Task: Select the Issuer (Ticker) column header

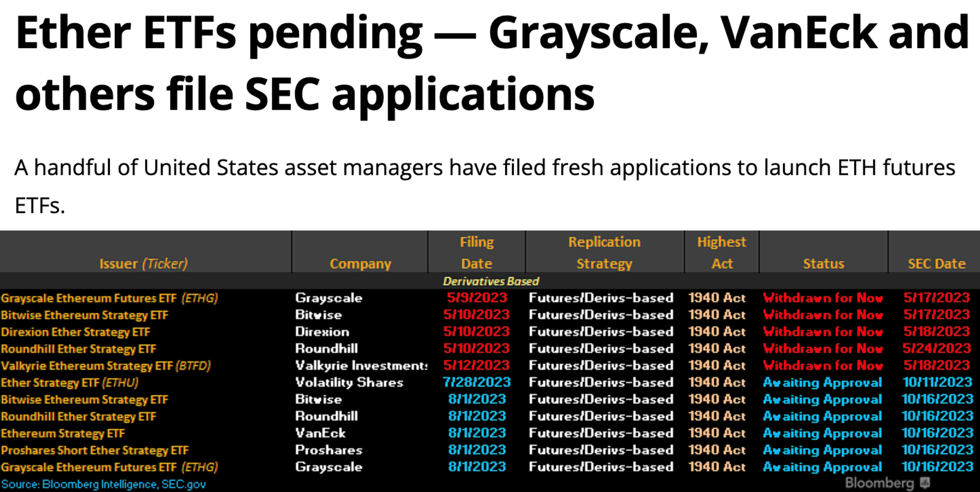Action: coord(143,264)
